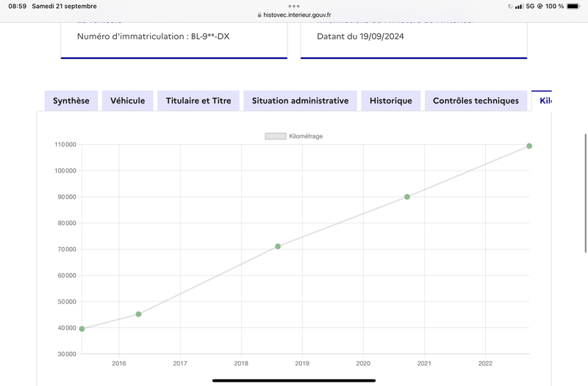Image resolution: width=588 pixels, height=386 pixels.
Task: Click the 2019 x-axis label
Action: click(x=302, y=363)
